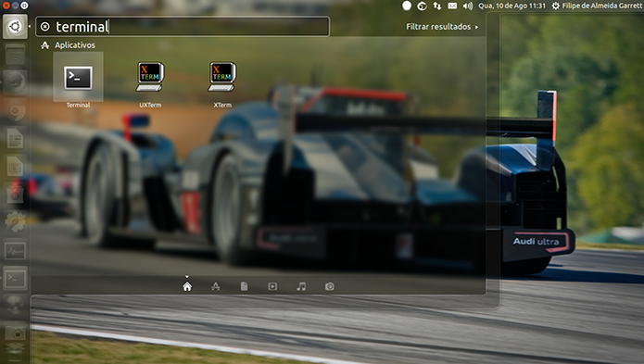The width and height of the screenshot is (644, 364).
Task: Select the Home lens tab
Action: coord(187,286)
